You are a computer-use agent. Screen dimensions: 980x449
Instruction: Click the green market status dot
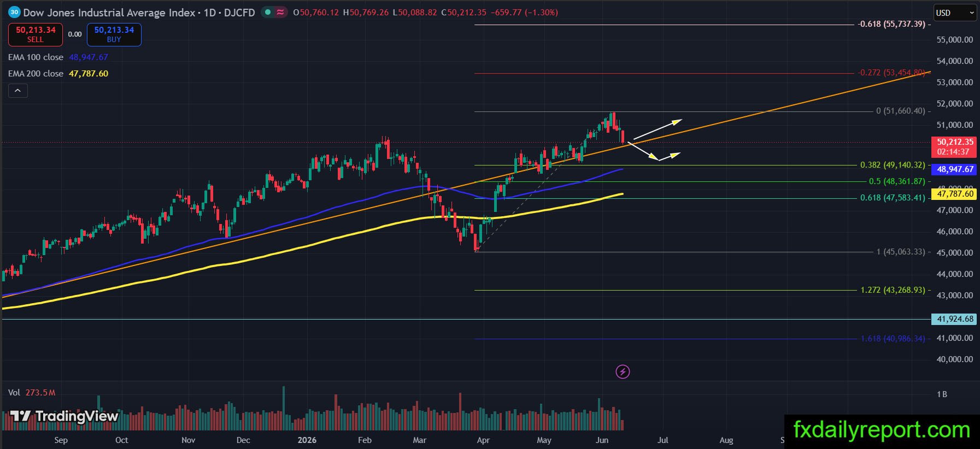[x=268, y=12]
